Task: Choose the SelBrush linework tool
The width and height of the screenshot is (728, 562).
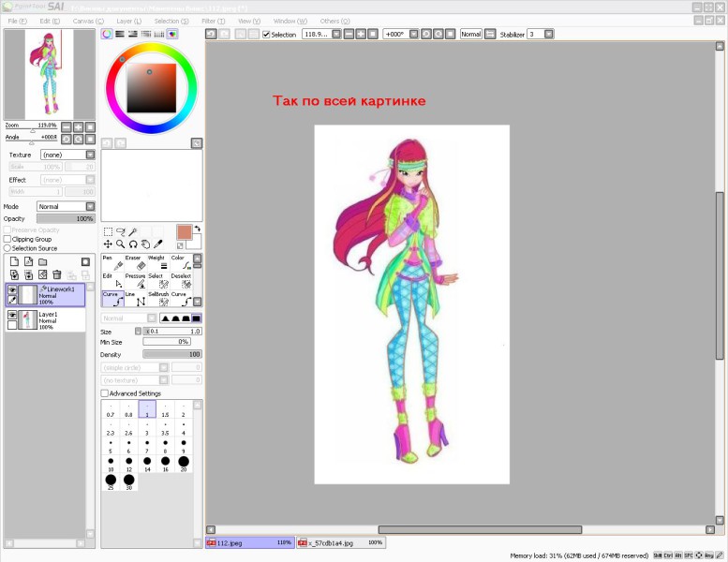Action: [x=158, y=299]
